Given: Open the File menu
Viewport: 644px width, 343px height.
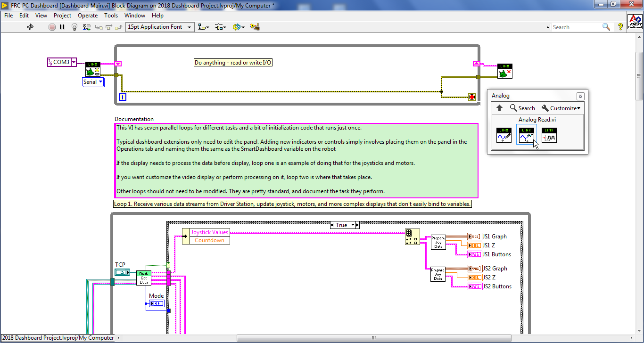Looking at the screenshot, I should pos(8,15).
